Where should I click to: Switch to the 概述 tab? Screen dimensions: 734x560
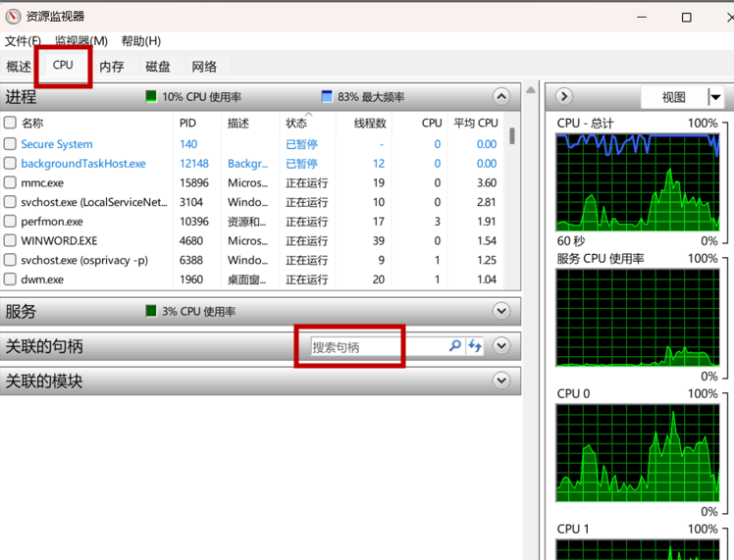pos(19,67)
